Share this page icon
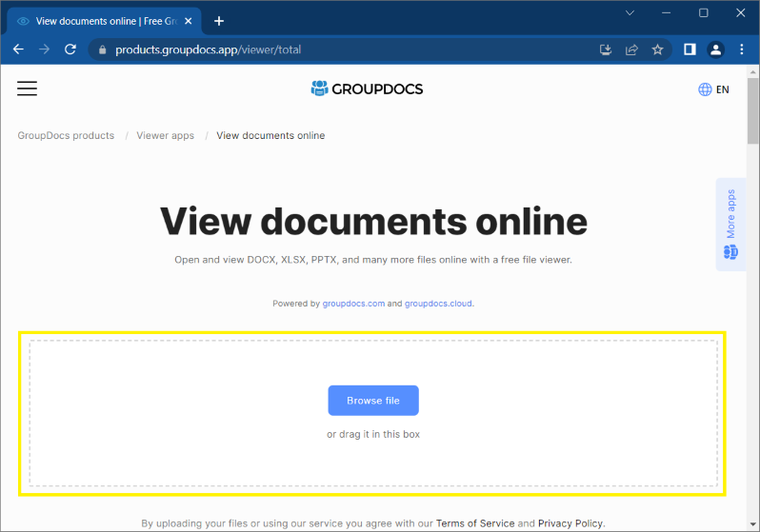 coord(631,49)
